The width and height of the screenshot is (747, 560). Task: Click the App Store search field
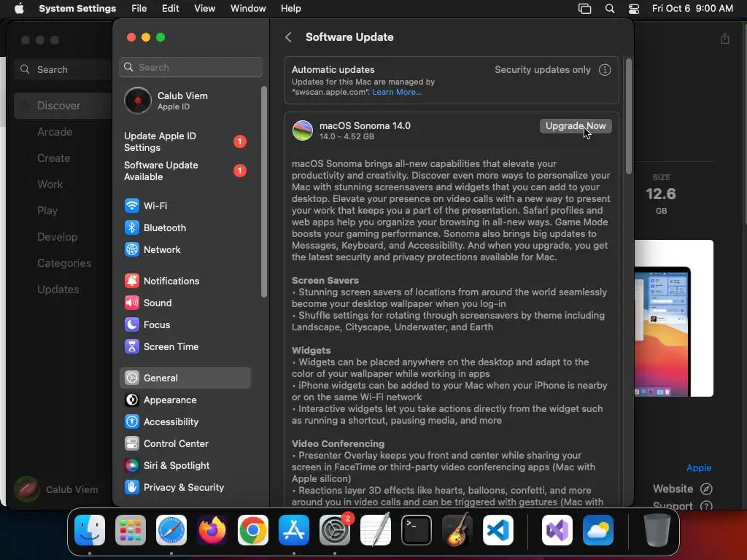(64, 69)
